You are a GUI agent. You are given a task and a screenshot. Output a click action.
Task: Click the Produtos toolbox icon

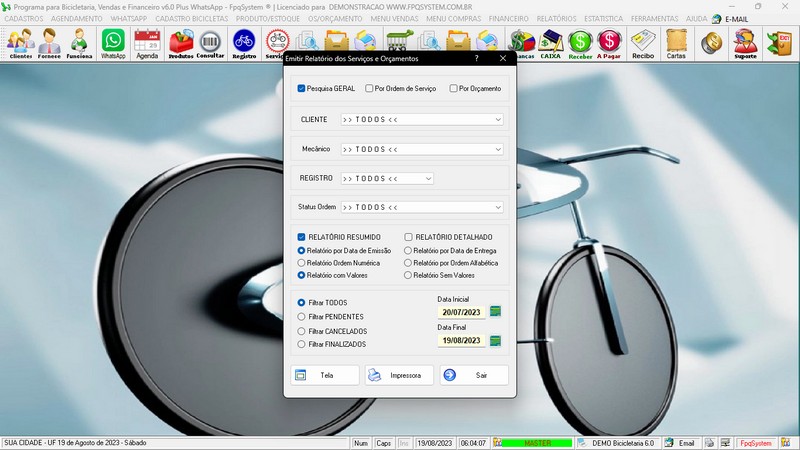[181, 43]
